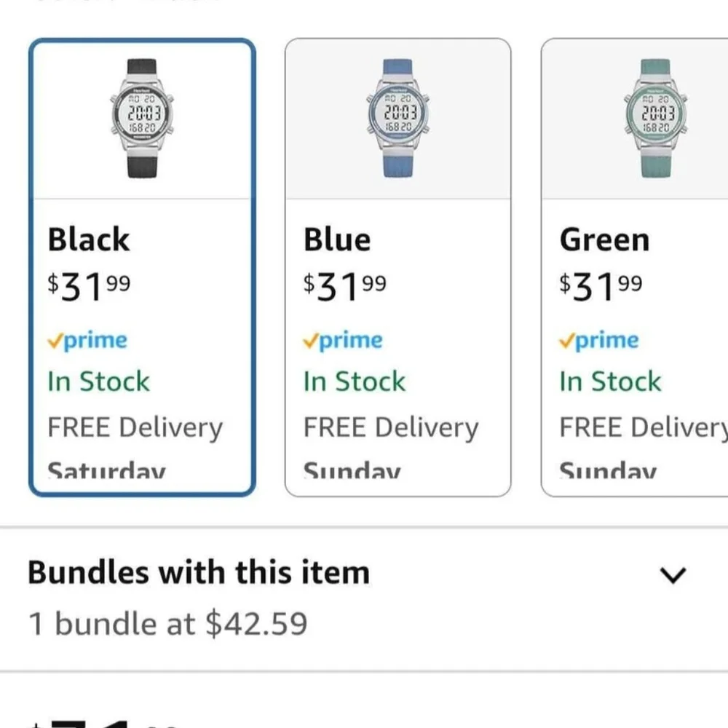Open the Bundles with this item section
Viewport: 728px width, 728px height.
199,573
